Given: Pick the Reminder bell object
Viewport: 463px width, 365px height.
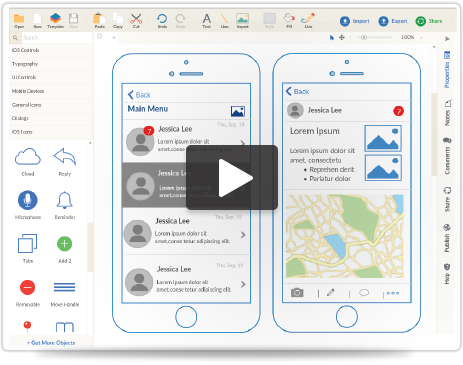Looking at the screenshot, I should click(64, 200).
